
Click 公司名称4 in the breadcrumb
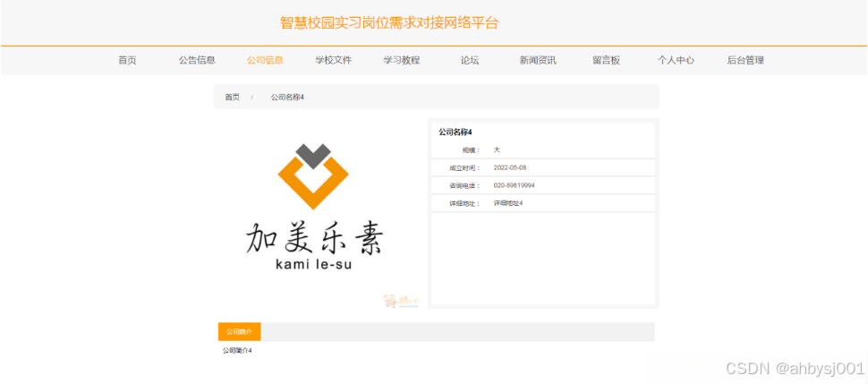287,97
